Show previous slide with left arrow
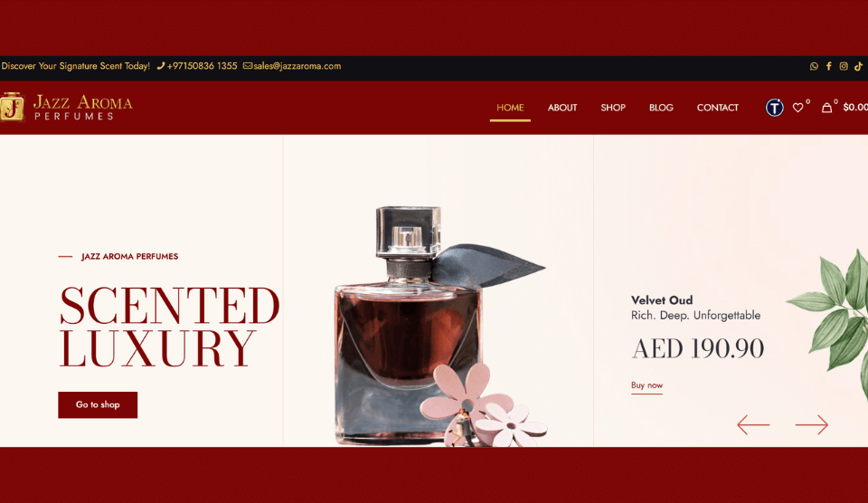Viewport: 868px width, 503px height. coord(753,425)
